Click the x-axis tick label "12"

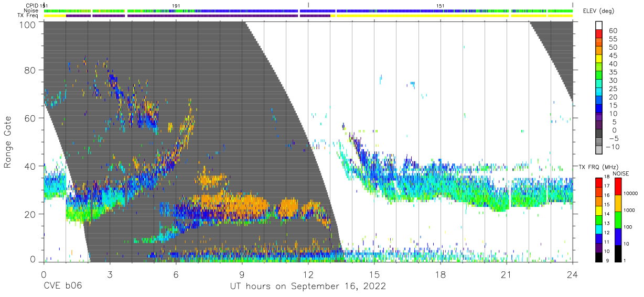click(308, 274)
